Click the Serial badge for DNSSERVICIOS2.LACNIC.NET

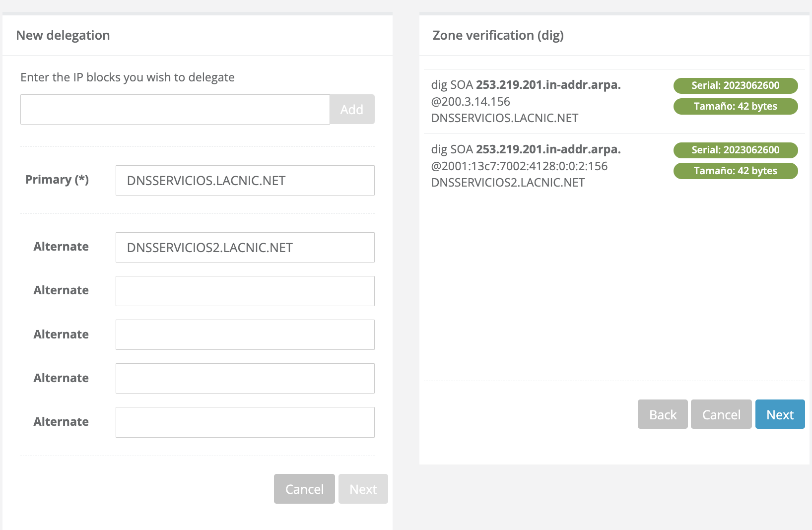click(735, 150)
